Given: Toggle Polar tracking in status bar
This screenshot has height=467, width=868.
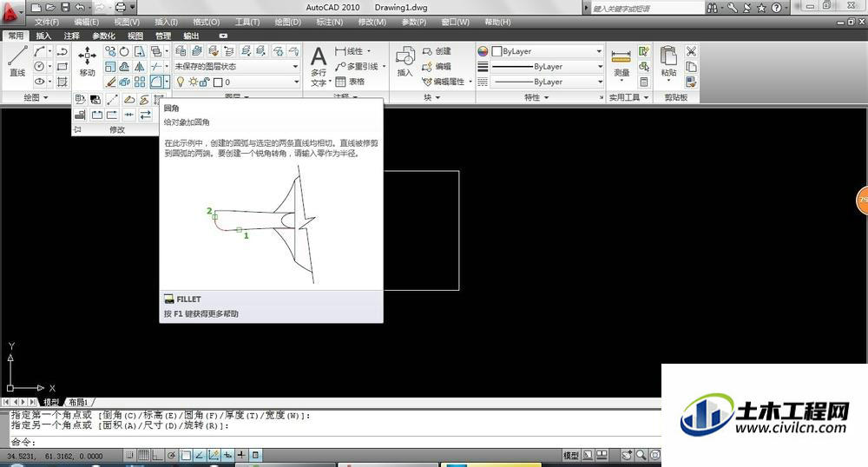Looking at the screenshot, I should (x=172, y=456).
